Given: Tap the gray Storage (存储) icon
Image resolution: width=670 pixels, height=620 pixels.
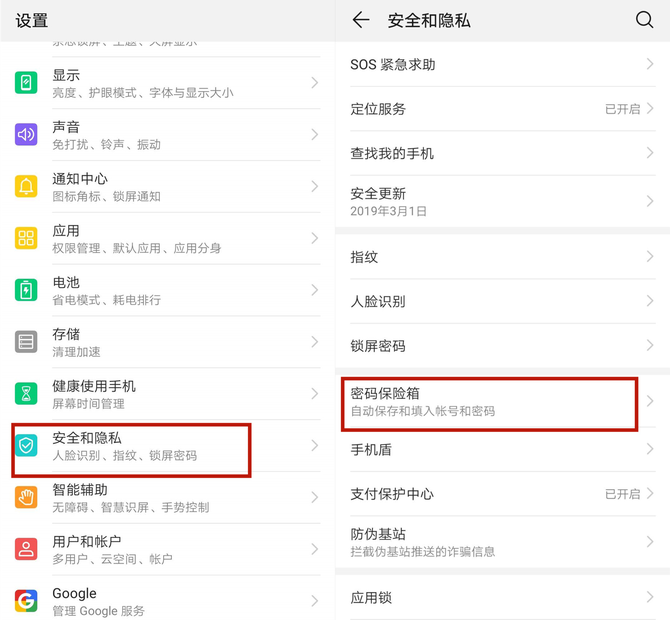Looking at the screenshot, I should (26, 342).
